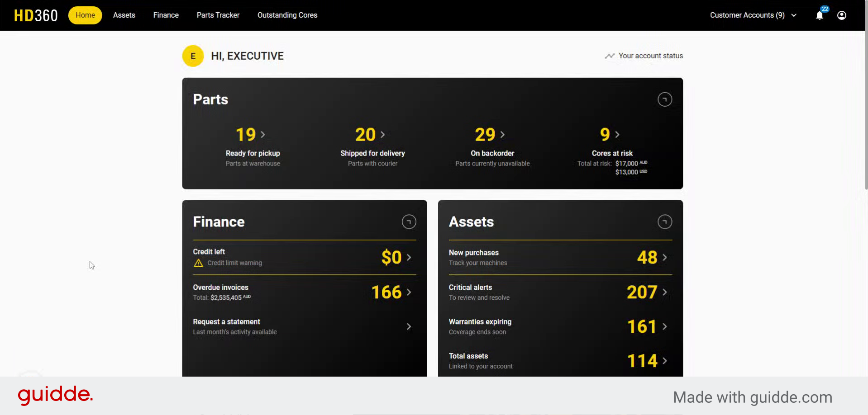The image size is (868, 415).
Task: Open the notifications bell icon
Action: coord(819,15)
